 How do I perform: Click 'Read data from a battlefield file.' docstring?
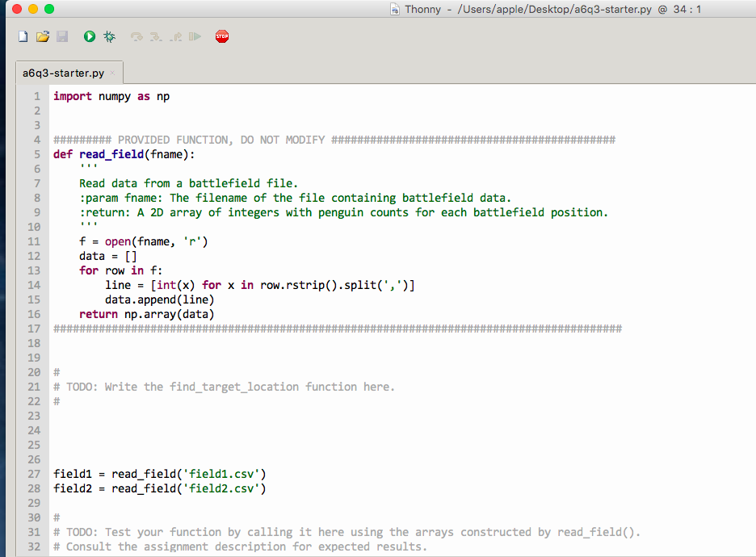click(x=188, y=183)
